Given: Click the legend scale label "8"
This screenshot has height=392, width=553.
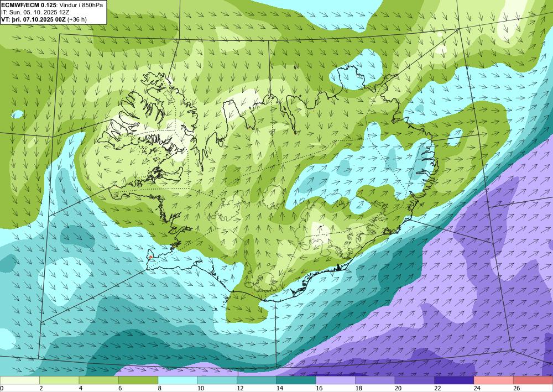Looking at the screenshot, I should point(160,389).
